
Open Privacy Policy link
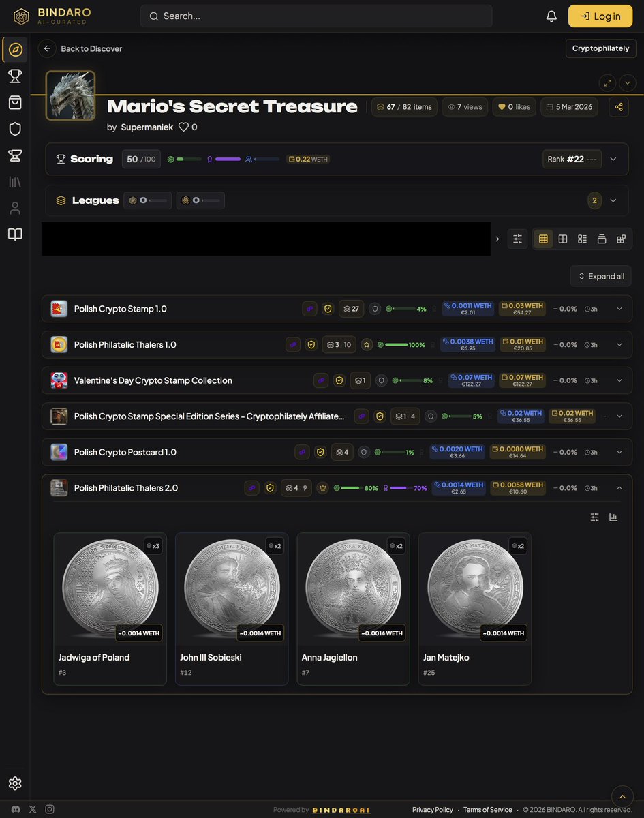pyautogui.click(x=433, y=810)
